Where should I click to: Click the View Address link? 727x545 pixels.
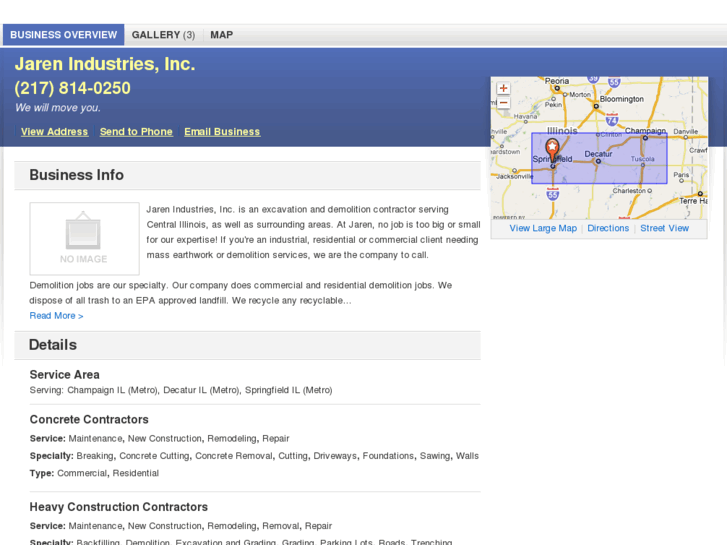[54, 132]
